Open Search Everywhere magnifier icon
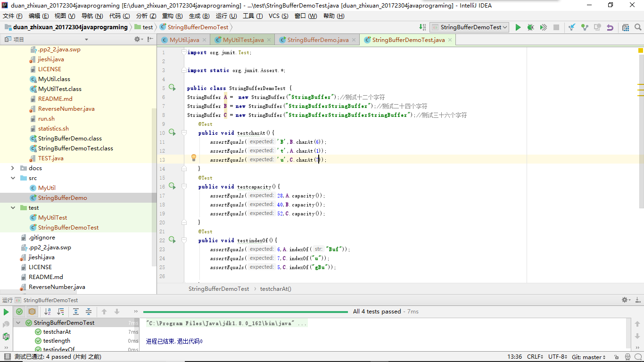 637,27
